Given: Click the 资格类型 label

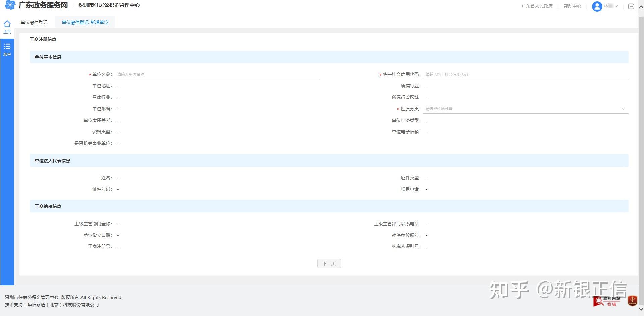Looking at the screenshot, I should pyautogui.click(x=102, y=132).
